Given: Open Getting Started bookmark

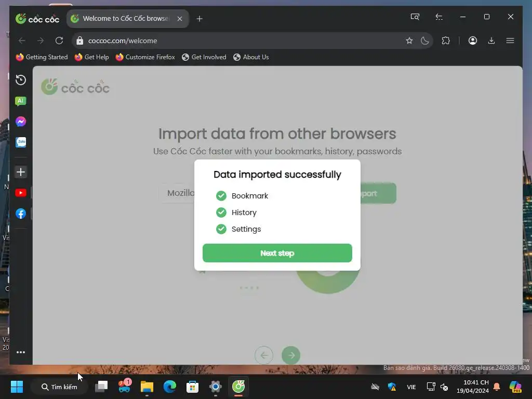Looking at the screenshot, I should pos(42,57).
